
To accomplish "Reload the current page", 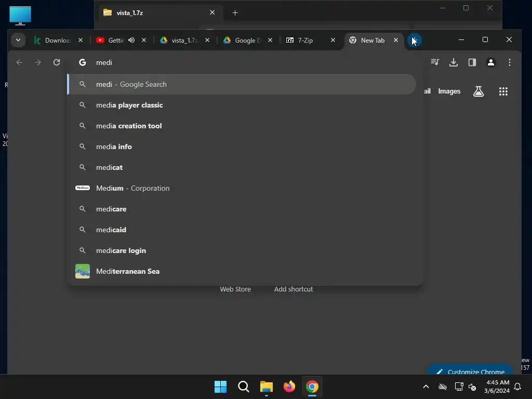I will [57, 62].
